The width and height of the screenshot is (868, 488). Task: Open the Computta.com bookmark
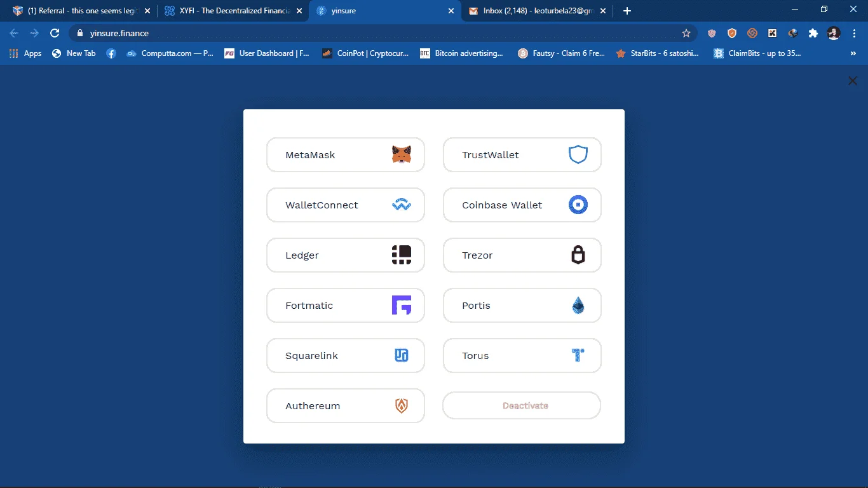pos(170,53)
